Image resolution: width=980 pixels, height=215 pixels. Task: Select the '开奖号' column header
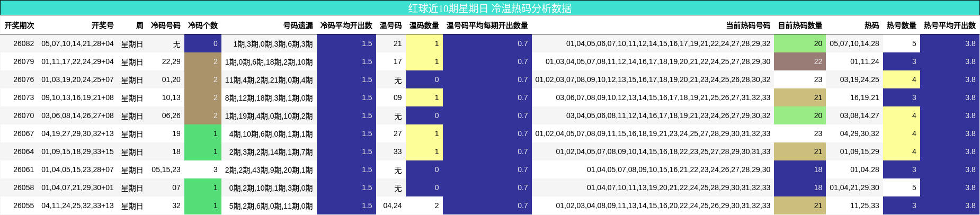pos(103,25)
